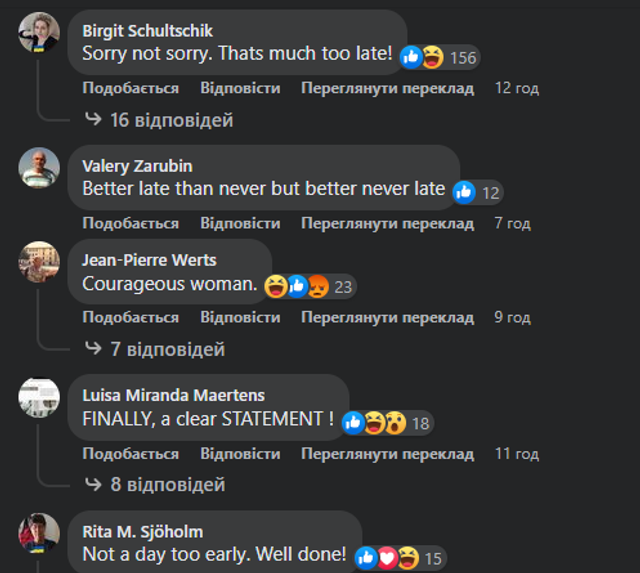Like Birgit Schultschik's comment via Подобається
640x573 pixels.
130,88
